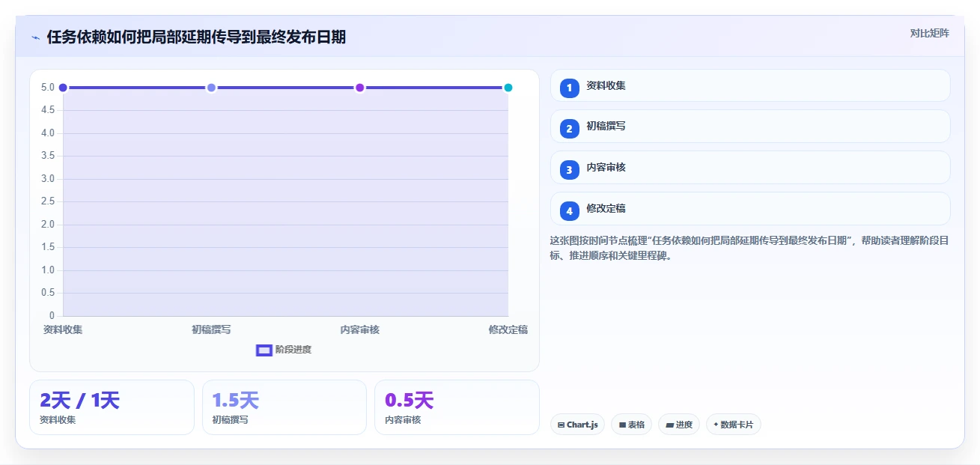This screenshot has height=465, width=980.
Task: Select step 2 初稿撰写 item
Action: pyautogui.click(x=750, y=127)
